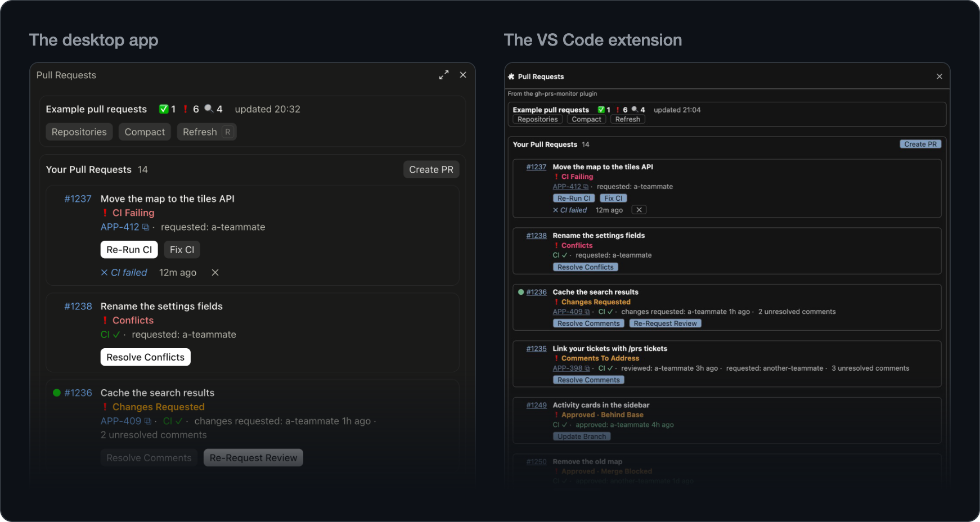Viewport: 980px width, 522px height.
Task: Click Resolve Comments under PR #1235
Action: tap(588, 380)
